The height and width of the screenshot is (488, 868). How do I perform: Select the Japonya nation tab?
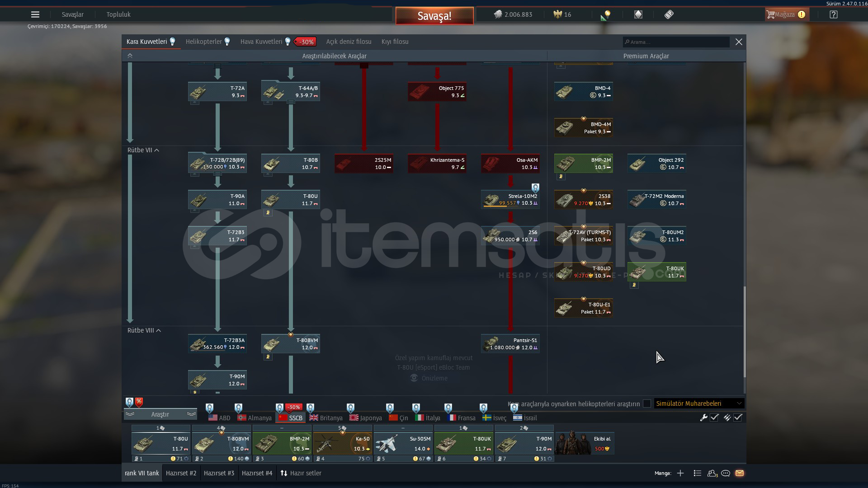coord(366,418)
